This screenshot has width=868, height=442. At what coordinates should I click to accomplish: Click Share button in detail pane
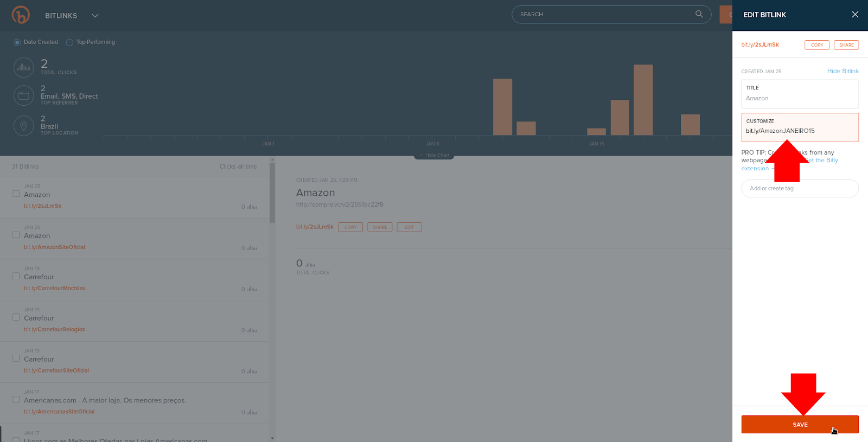pyautogui.click(x=380, y=227)
